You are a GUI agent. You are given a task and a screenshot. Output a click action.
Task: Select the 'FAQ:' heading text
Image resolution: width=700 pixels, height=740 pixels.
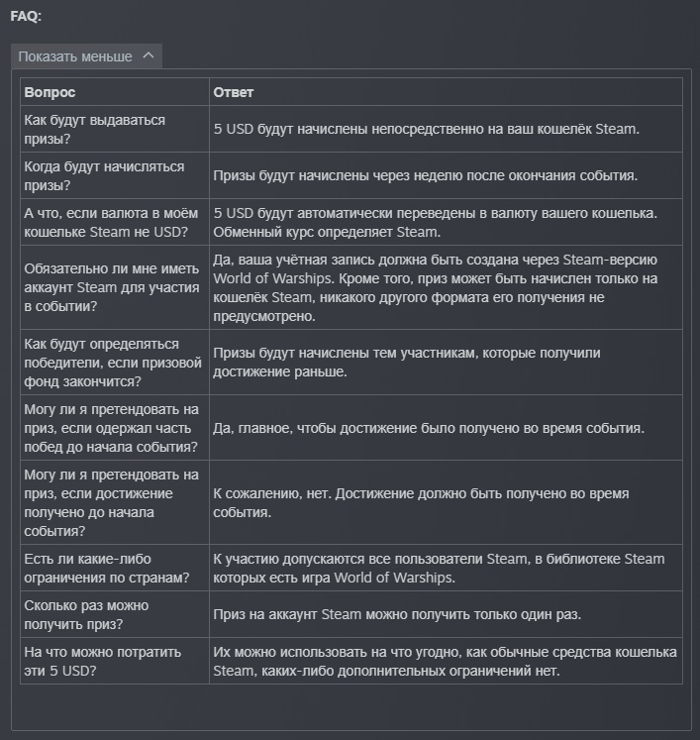(x=26, y=16)
